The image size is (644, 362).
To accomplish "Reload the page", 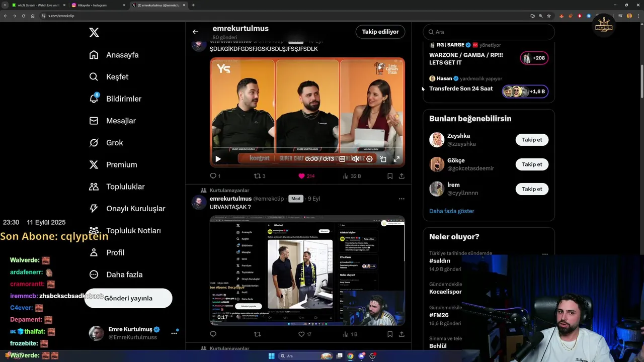I will pos(23,16).
